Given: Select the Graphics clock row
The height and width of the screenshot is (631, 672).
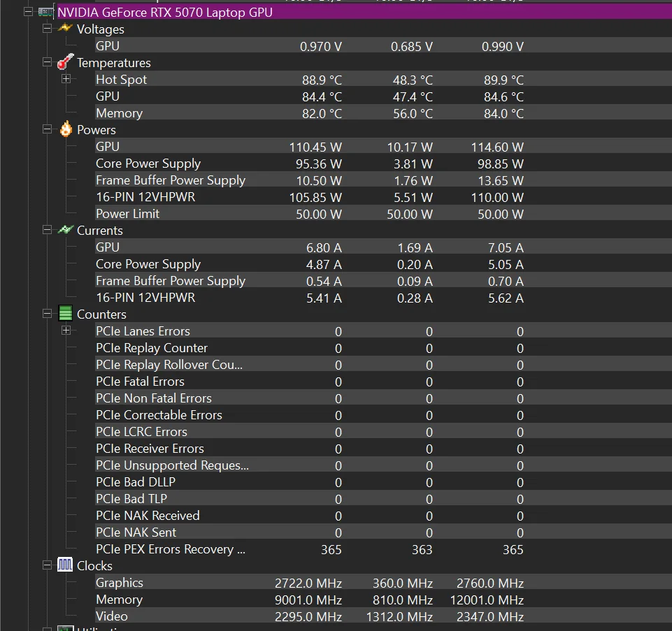Looking at the screenshot, I should (x=383, y=583).
